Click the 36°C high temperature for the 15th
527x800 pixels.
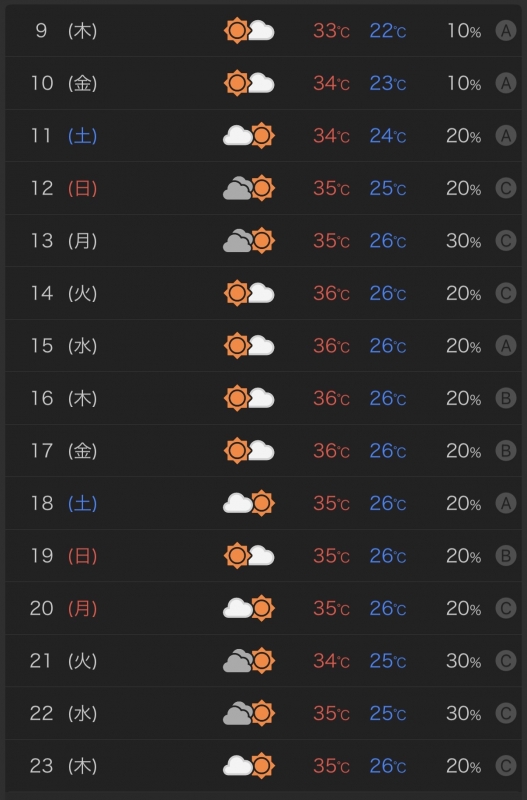(x=332, y=346)
